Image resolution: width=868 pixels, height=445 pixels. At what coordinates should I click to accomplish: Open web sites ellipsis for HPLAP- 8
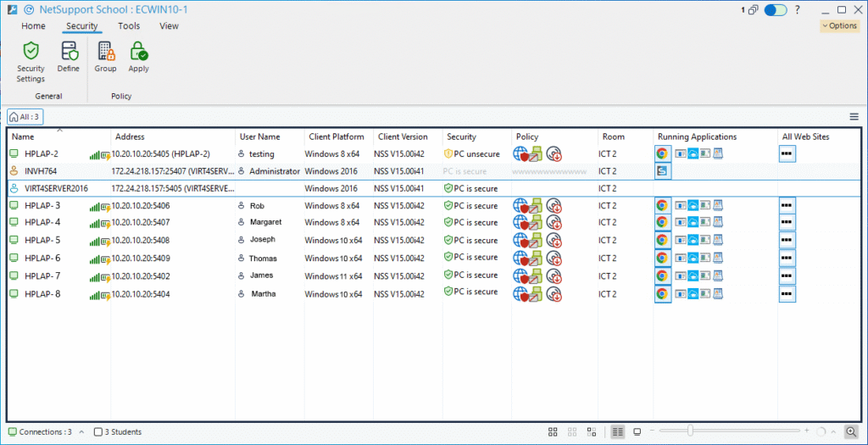(787, 293)
